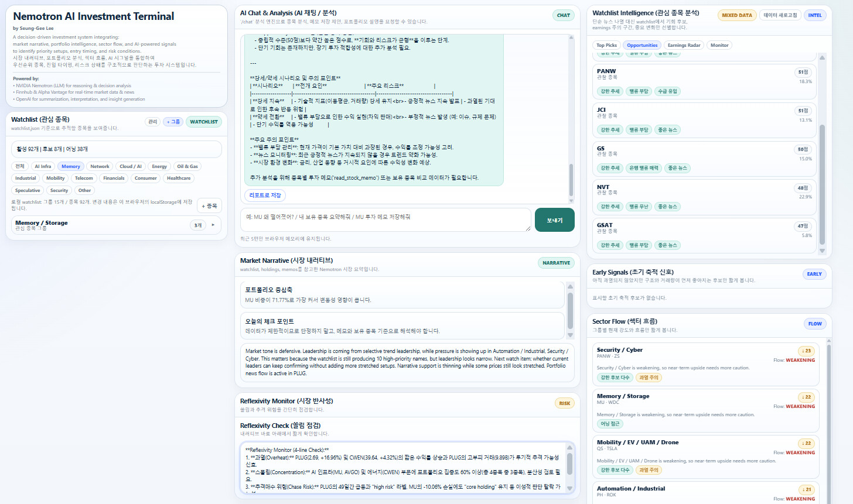The width and height of the screenshot is (853, 504).
Task: Click the MIXED DATA badge
Action: [737, 15]
